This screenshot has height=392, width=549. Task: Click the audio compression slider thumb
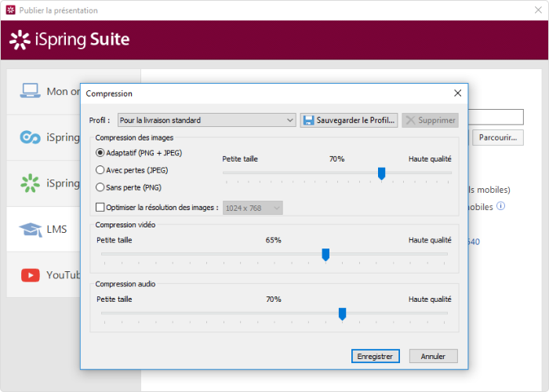(x=342, y=314)
